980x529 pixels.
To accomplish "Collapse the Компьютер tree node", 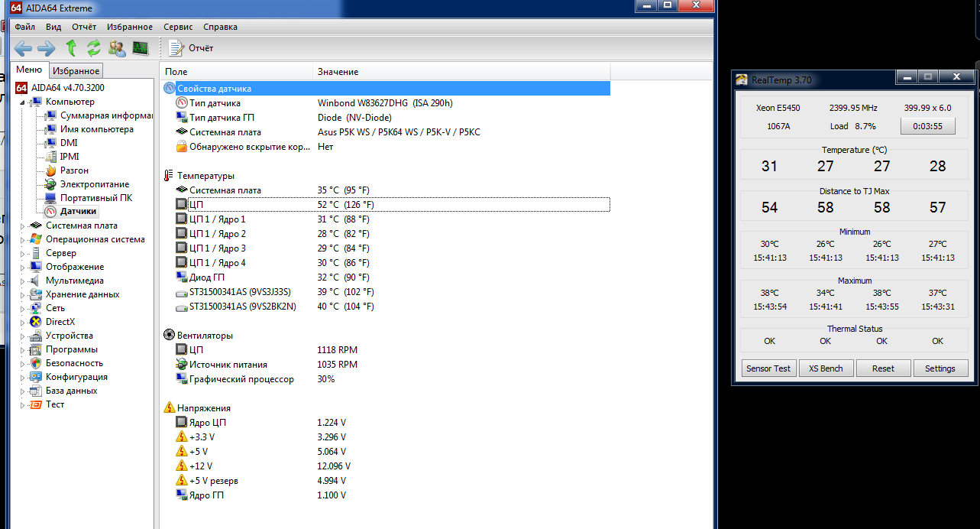I will point(22,102).
